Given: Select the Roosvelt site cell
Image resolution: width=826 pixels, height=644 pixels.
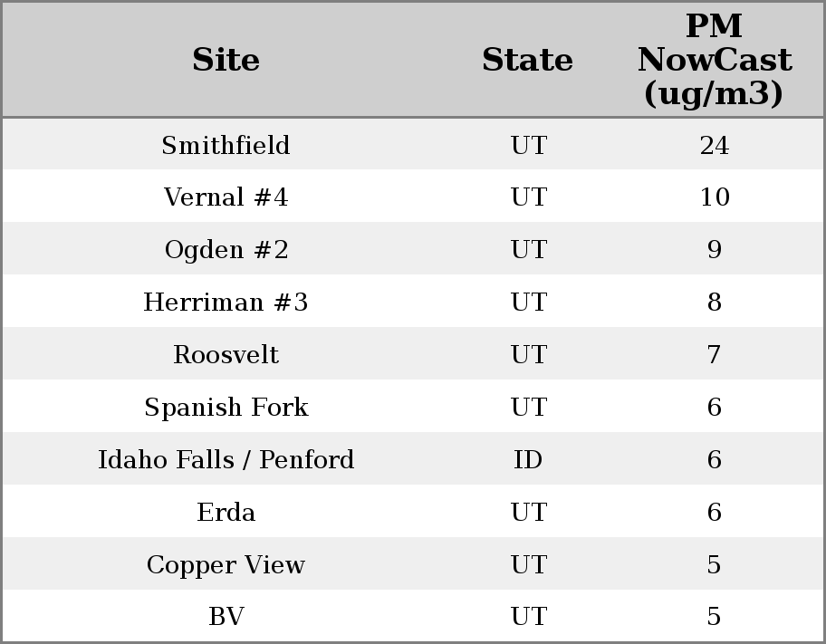Looking at the screenshot, I should (226, 354).
